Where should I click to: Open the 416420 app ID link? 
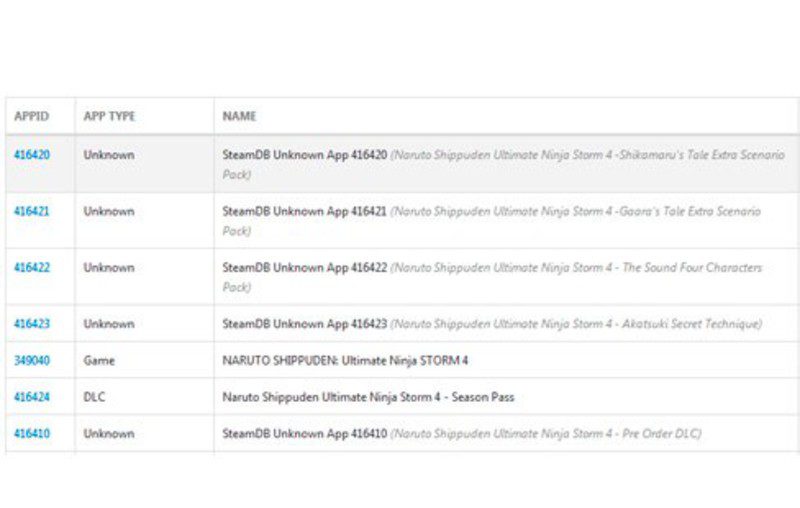[31, 156]
